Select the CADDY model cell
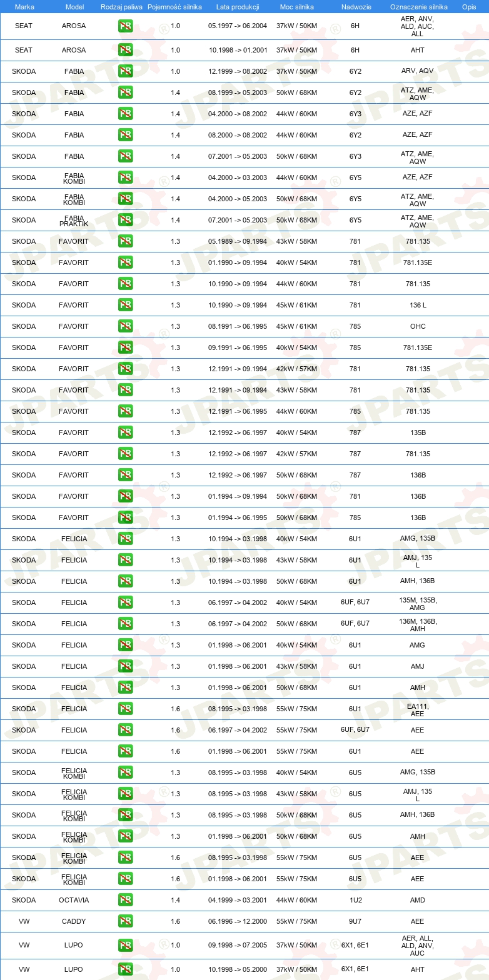Screen dimensions: 489x980 [x=74, y=921]
